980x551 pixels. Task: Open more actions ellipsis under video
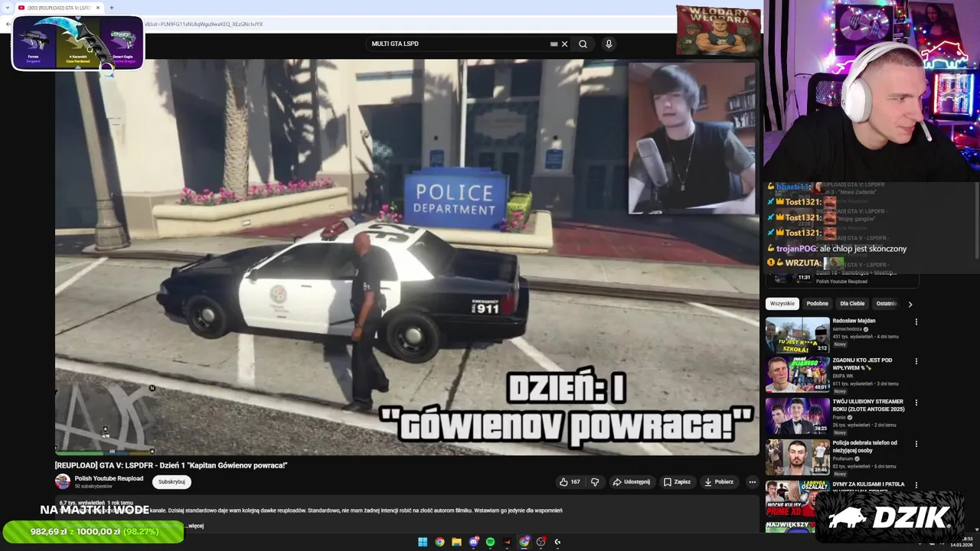752,482
